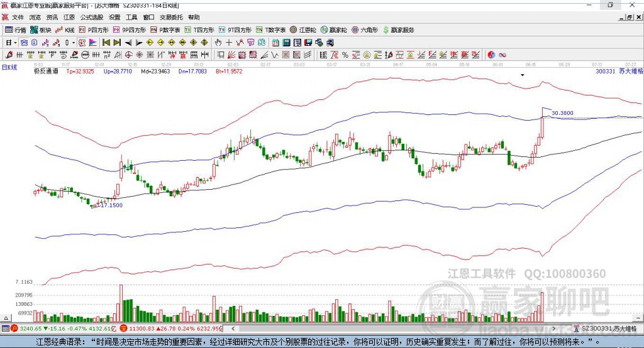Open the 交易委托 menu
The width and height of the screenshot is (644, 348).
click(171, 17)
